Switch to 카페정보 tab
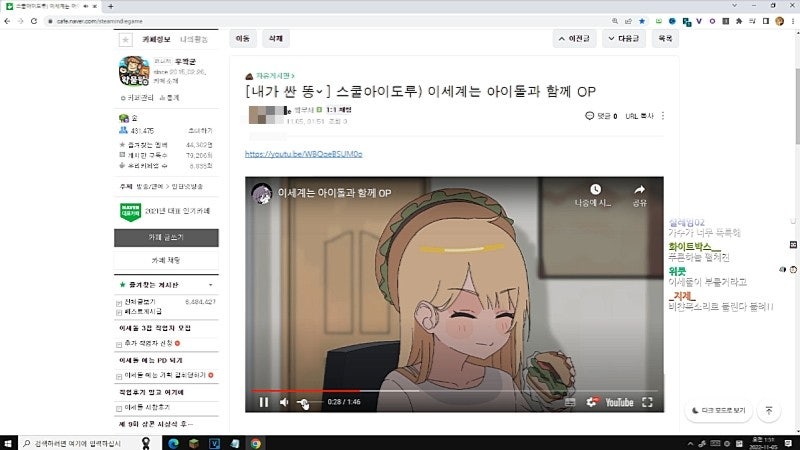The image size is (800, 450). (156, 39)
